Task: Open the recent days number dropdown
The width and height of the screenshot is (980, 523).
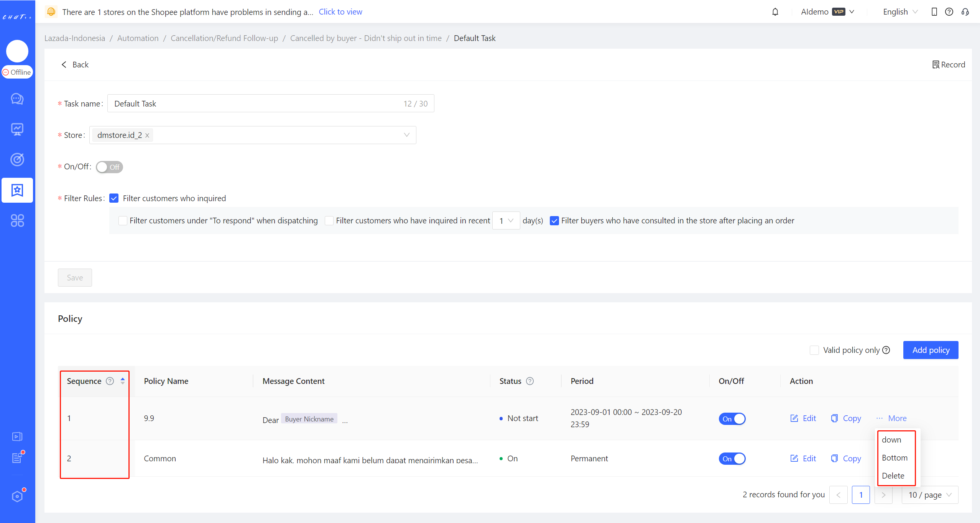Action: (x=506, y=220)
